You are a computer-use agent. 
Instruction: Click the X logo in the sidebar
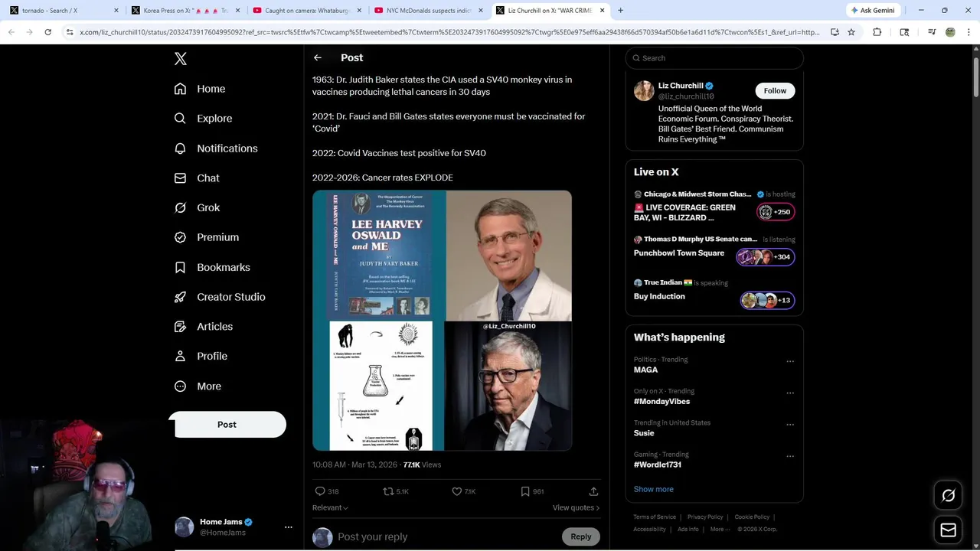[x=181, y=59]
